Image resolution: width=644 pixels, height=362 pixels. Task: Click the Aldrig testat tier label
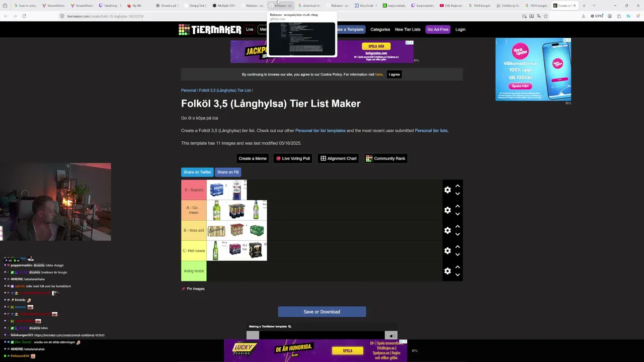(x=194, y=271)
